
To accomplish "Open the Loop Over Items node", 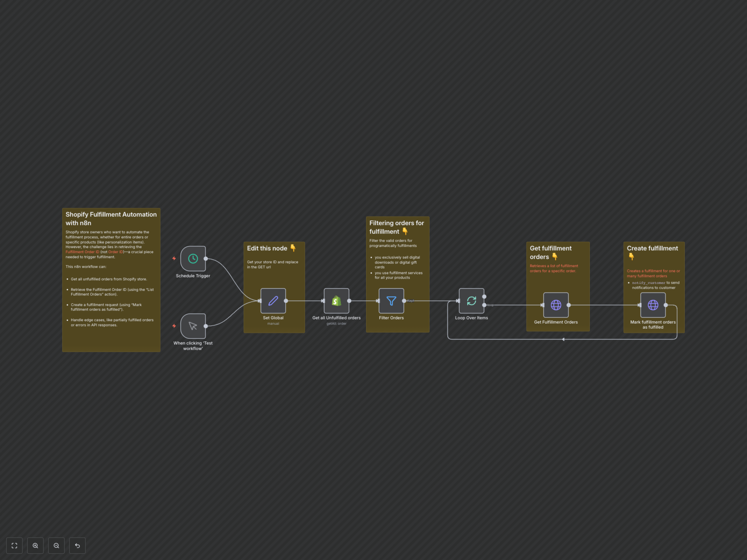I will (471, 301).
